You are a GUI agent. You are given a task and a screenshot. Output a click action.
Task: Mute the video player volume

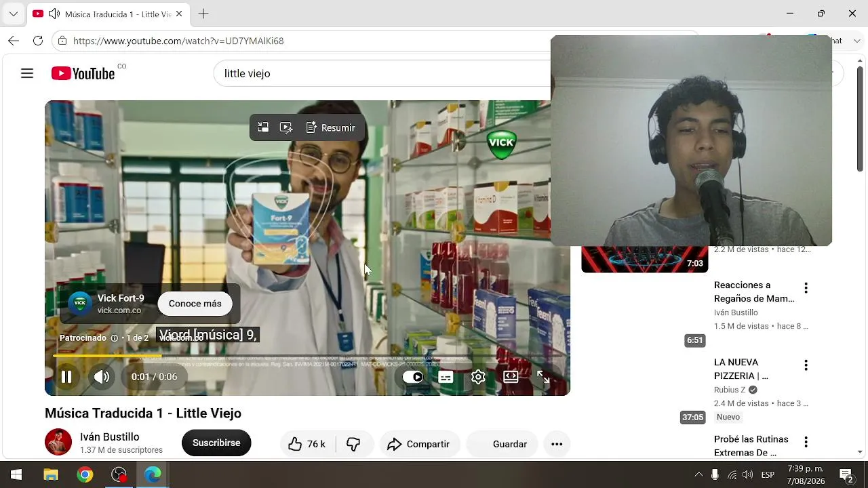(x=102, y=377)
